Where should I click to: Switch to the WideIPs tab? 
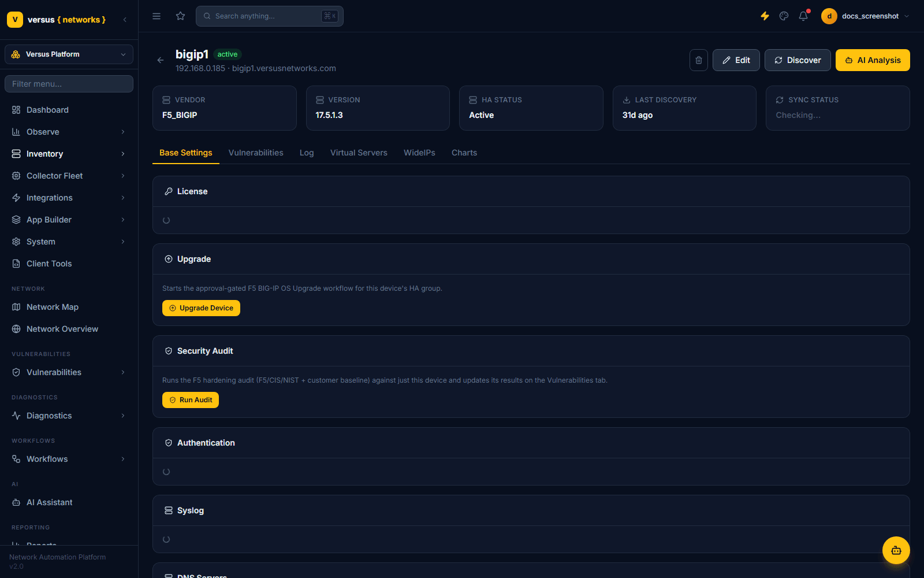pyautogui.click(x=419, y=153)
